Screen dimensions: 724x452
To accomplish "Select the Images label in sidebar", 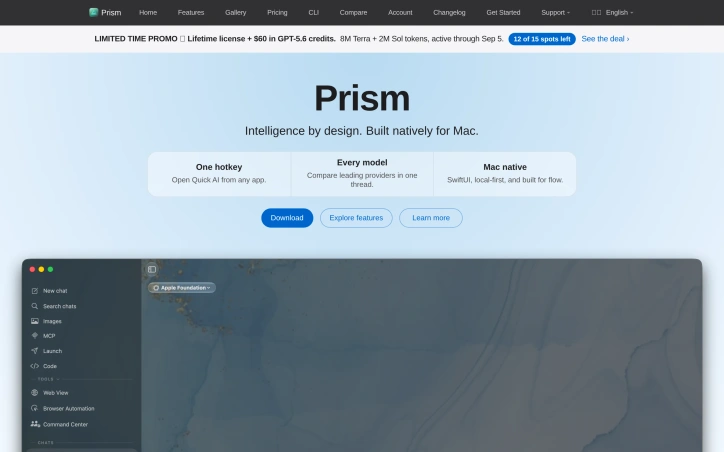I will point(52,321).
